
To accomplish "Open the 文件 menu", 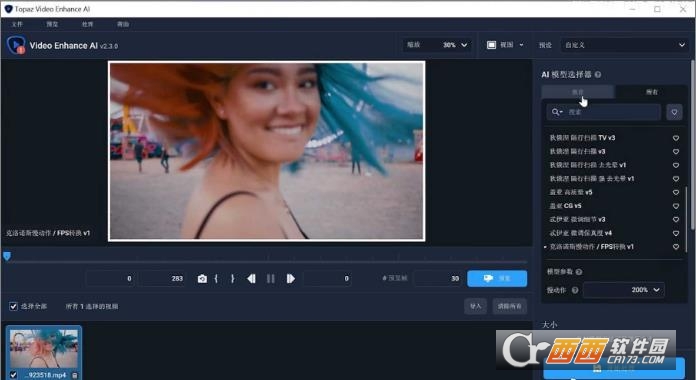I will coord(17,24).
